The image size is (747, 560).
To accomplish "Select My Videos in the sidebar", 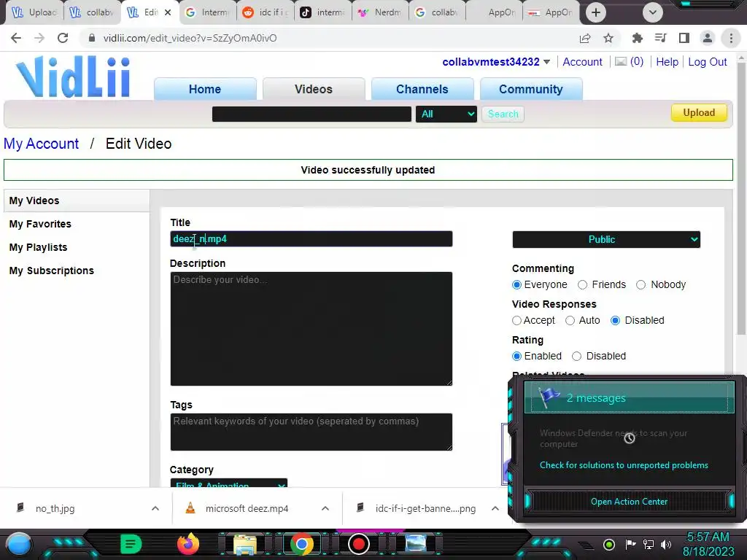I will [76, 201].
